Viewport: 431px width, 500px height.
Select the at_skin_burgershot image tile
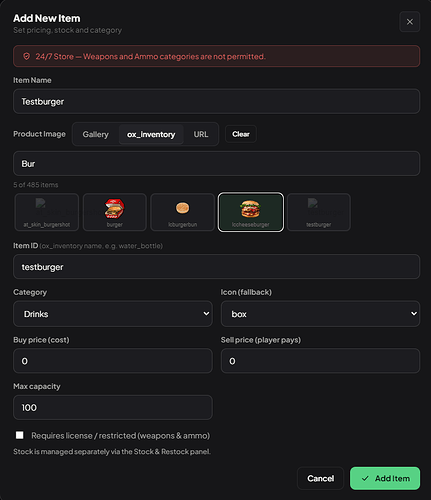coord(47,212)
